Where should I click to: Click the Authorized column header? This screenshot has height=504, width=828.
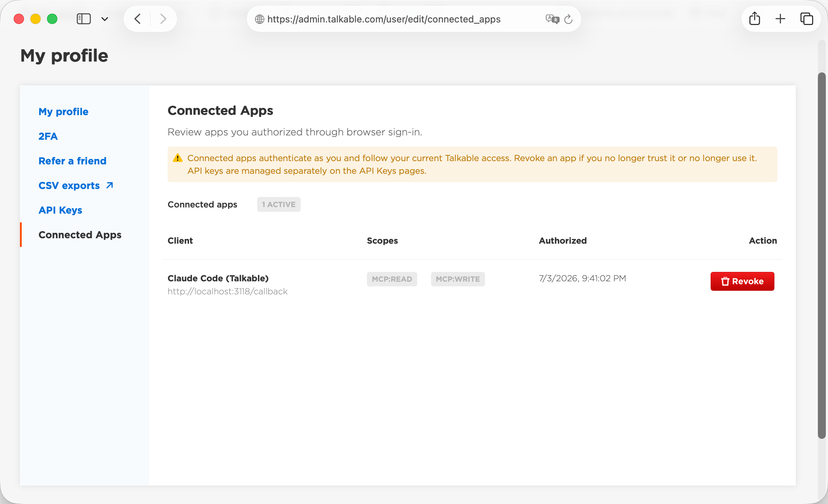563,241
